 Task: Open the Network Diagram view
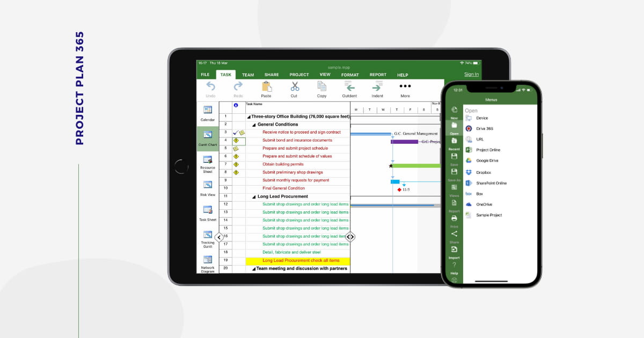[x=208, y=264]
